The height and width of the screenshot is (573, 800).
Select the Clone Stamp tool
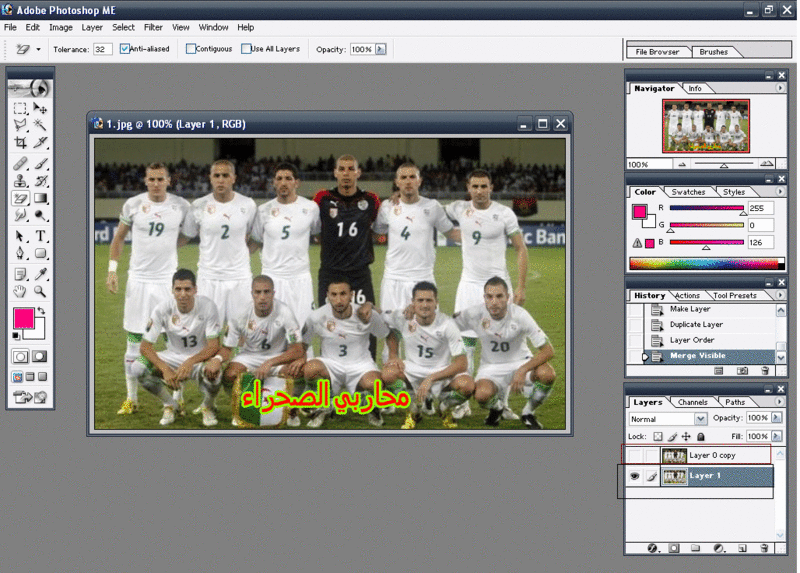coord(20,181)
